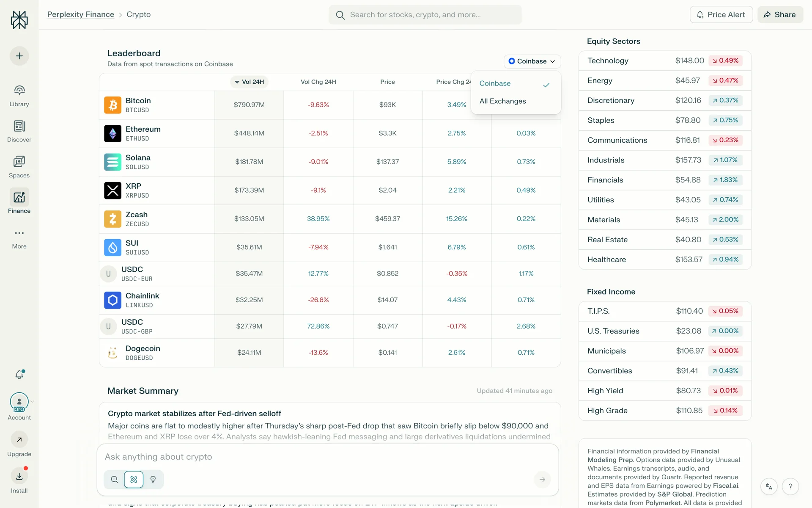
Task: Switch to the search focus mode
Action: pos(115,480)
